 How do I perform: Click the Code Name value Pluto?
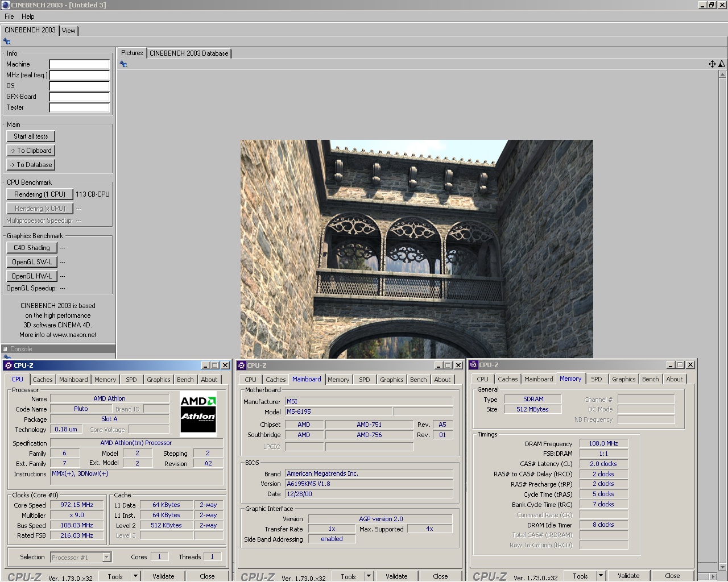pyautogui.click(x=81, y=409)
